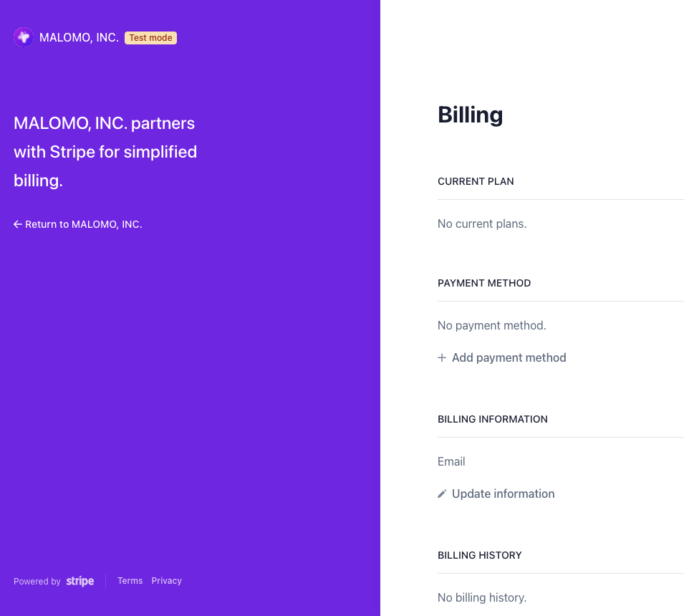Screen dimensions: 684x616
Task: Click the CURRENT PLAN section header
Action: 476,181
